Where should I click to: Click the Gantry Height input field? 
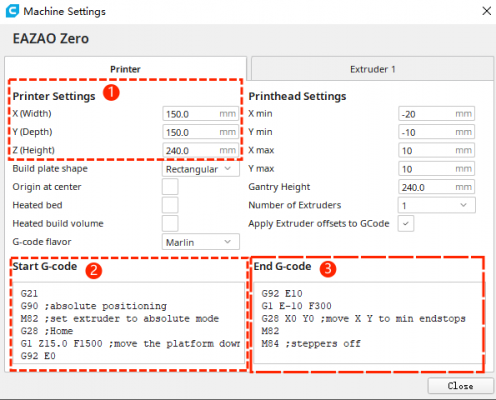[436, 187]
